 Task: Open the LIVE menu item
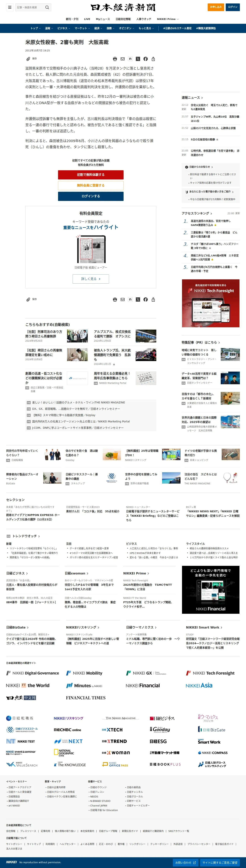point(87,19)
